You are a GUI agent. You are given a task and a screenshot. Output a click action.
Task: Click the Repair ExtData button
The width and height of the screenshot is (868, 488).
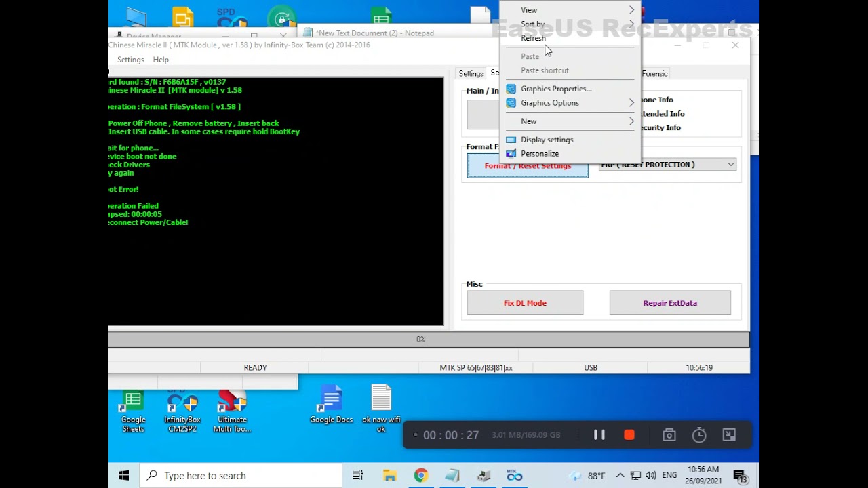point(670,303)
